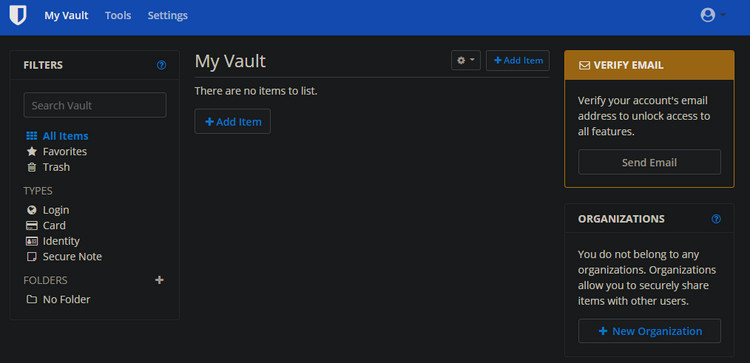The width and height of the screenshot is (750, 363).
Task: Open the Trash filter
Action: [x=48, y=167]
